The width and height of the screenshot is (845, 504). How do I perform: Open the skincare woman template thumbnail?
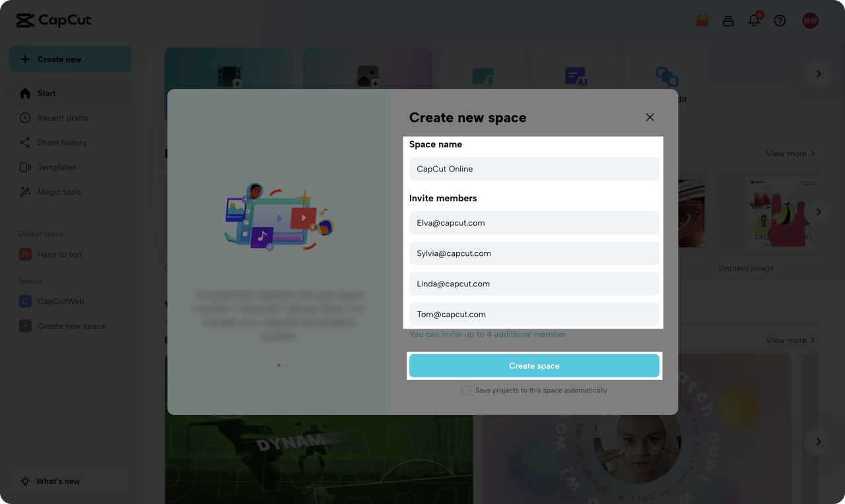coord(637,429)
